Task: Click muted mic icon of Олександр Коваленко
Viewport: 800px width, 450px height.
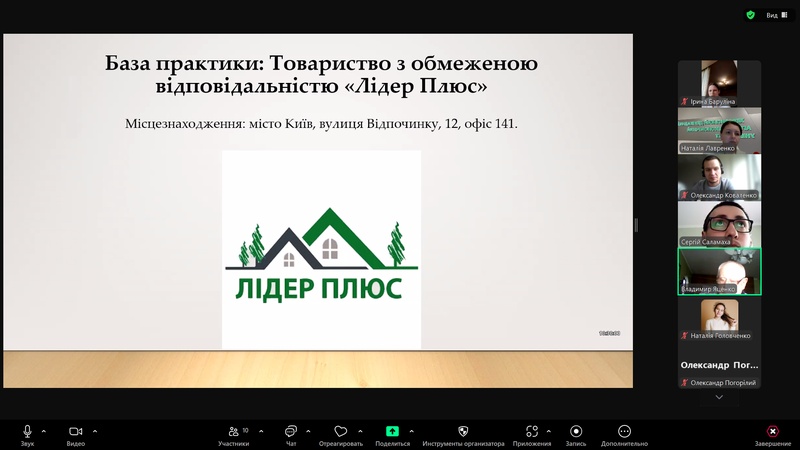Action: pos(684,195)
